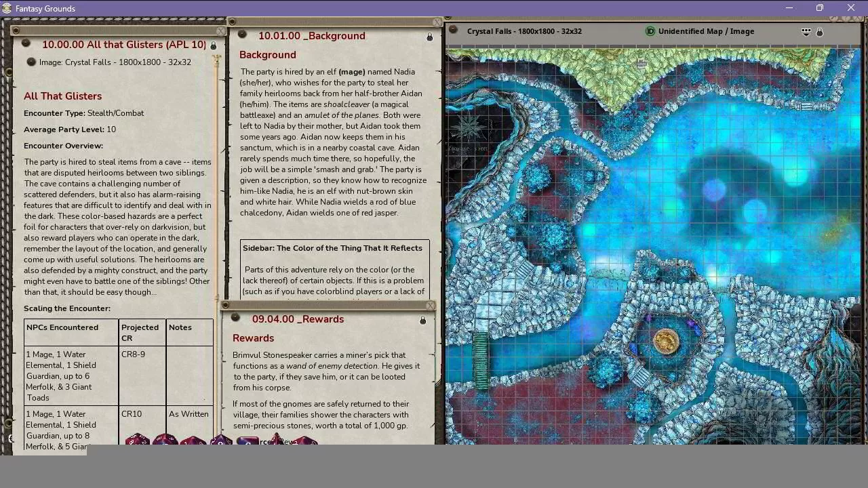Click the All That Glisters red heading
This screenshot has height=488, width=868.
coord(62,96)
